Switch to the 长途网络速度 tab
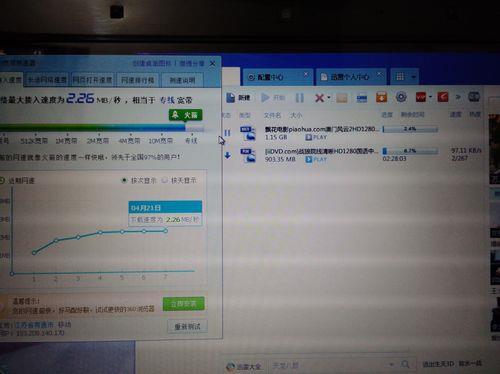This screenshot has height=374, width=500. coord(47,80)
